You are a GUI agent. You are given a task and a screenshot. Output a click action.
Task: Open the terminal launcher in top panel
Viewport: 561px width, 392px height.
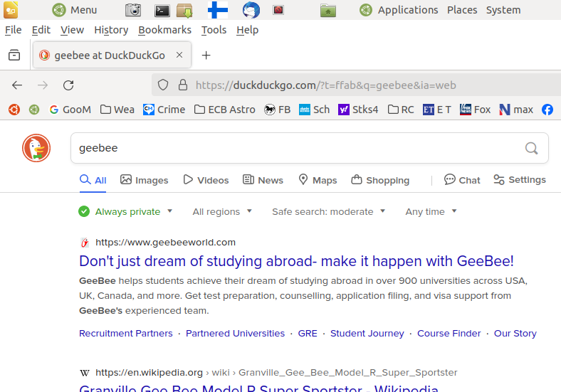pyautogui.click(x=162, y=10)
